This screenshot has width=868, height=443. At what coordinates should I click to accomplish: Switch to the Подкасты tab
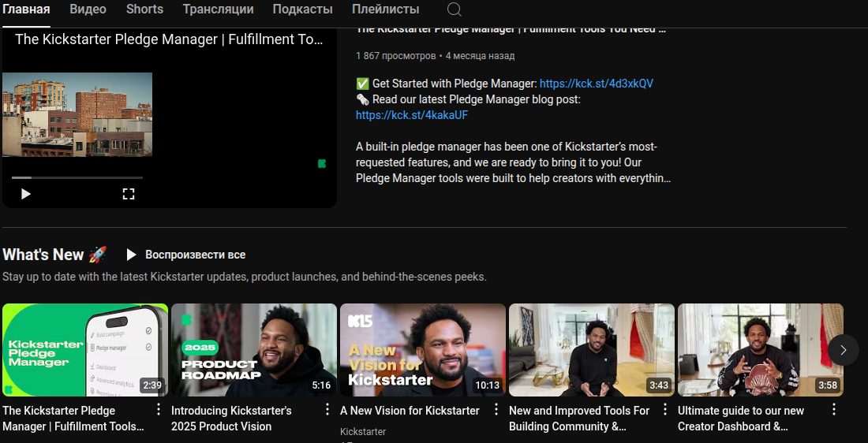point(303,9)
